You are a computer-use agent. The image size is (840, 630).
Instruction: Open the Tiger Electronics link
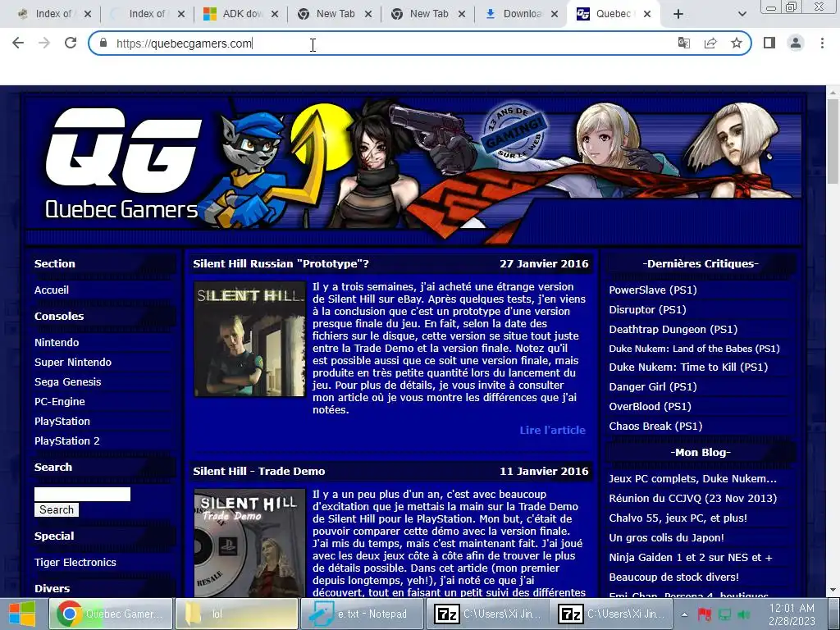pos(75,562)
